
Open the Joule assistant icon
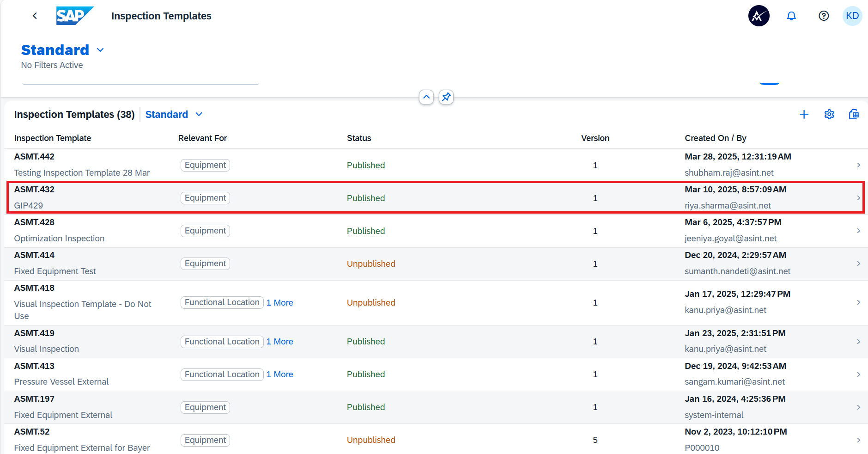[x=759, y=16]
